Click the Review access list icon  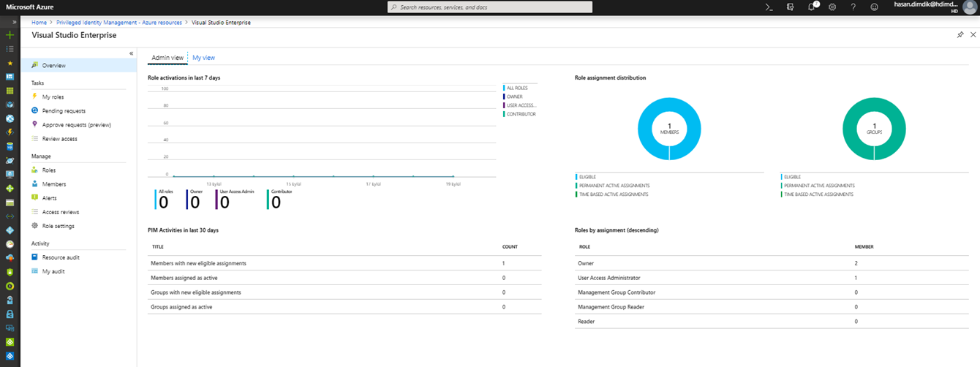point(34,138)
